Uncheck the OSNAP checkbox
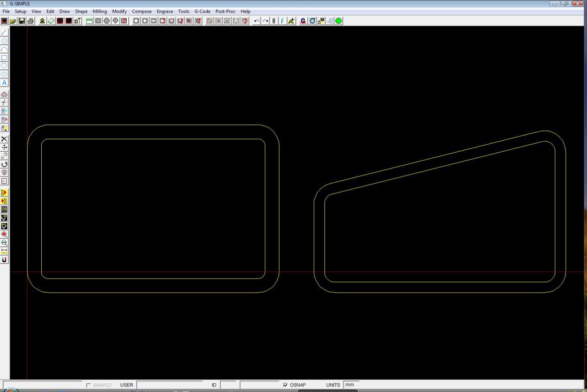The width and height of the screenshot is (587, 392). (x=286, y=385)
